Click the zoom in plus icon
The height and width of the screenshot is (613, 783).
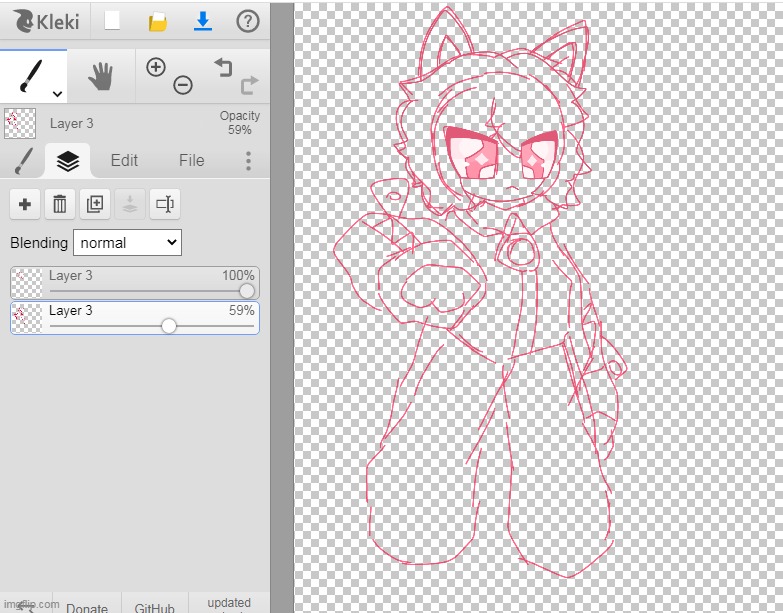coord(155,67)
